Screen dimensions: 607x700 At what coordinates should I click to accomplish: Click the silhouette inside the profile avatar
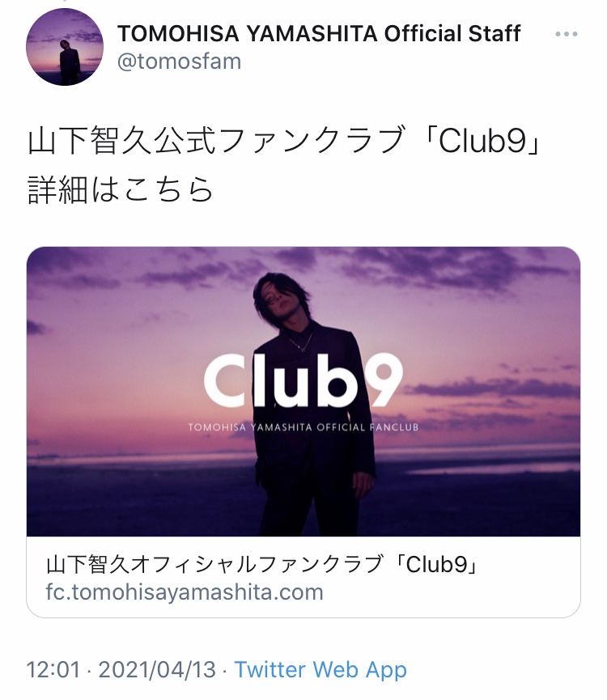point(69,62)
